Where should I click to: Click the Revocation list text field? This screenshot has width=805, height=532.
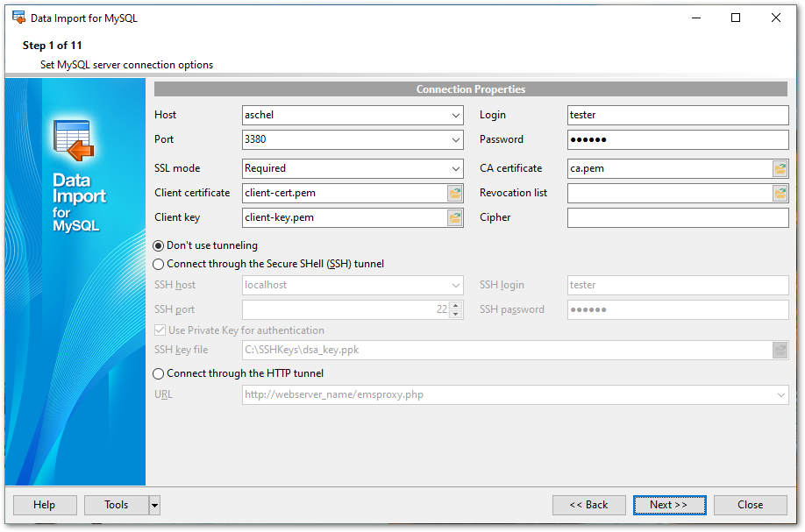[669, 194]
